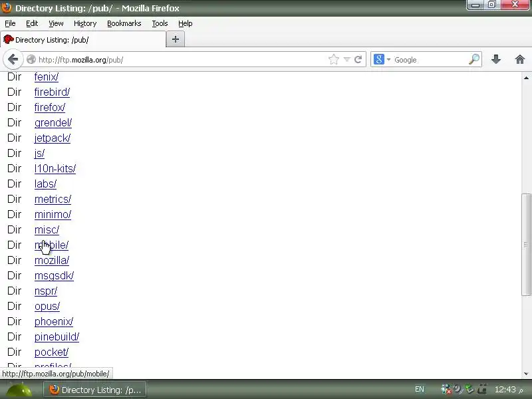Click the scrollbar up arrow
532x399 pixels.
(x=526, y=78)
